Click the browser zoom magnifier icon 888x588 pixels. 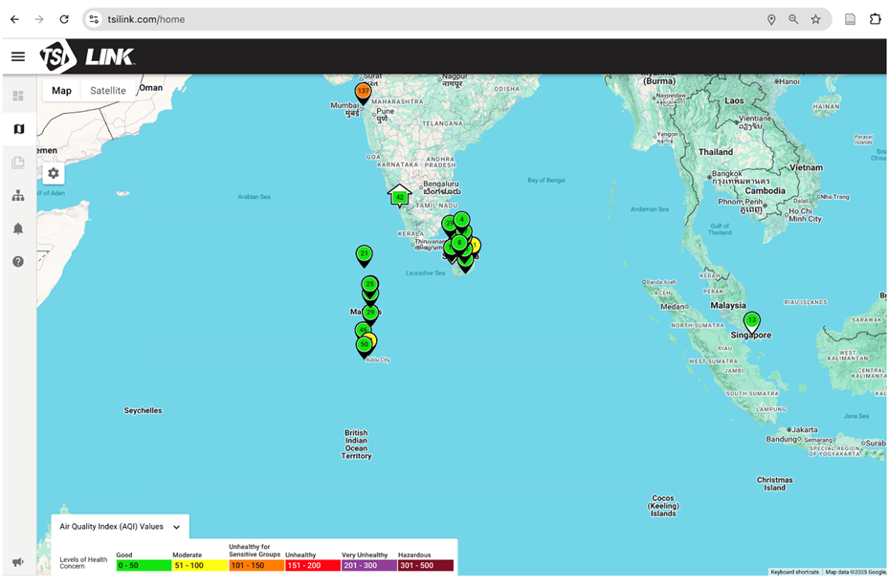coord(793,19)
